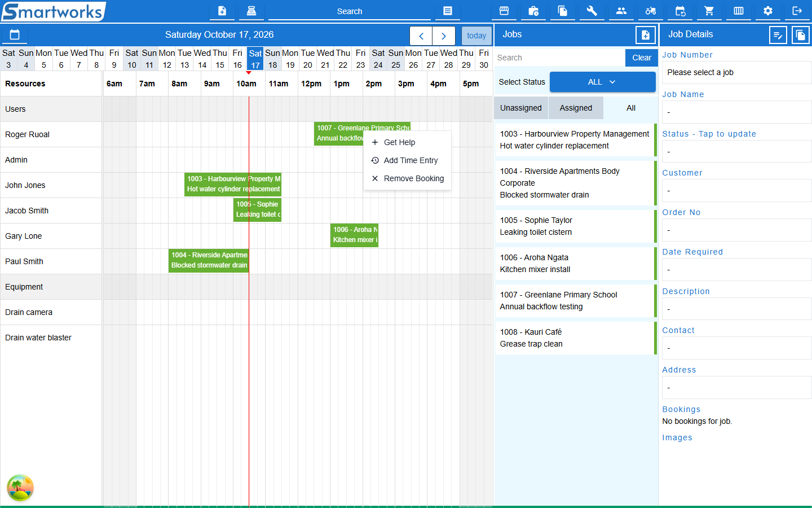Click the copy documents icon in top toolbar
Image resolution: width=812 pixels, height=508 pixels.
[563, 11]
